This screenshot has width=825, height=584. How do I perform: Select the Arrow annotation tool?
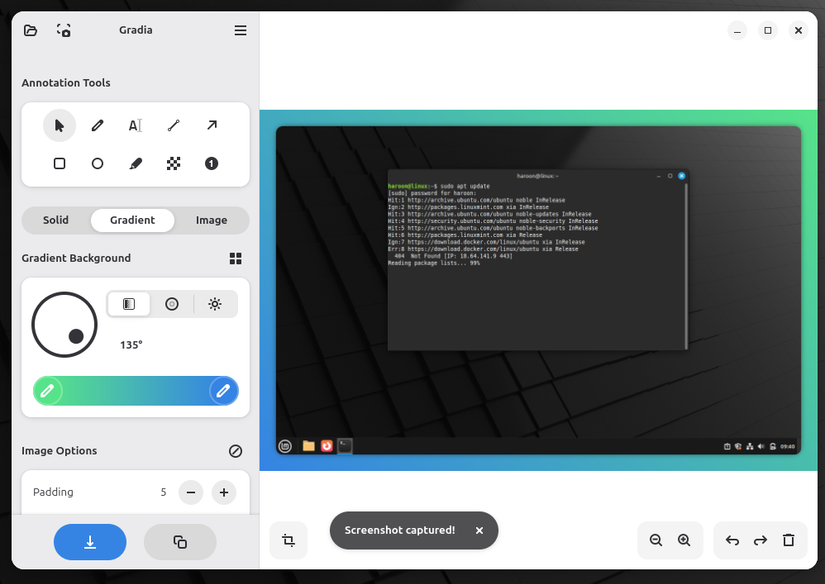[211, 124]
